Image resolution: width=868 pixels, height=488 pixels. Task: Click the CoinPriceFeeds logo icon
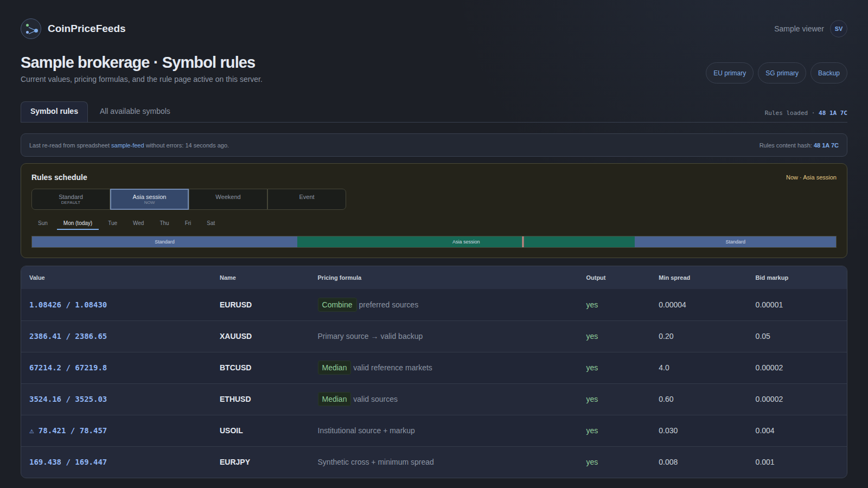coord(31,29)
